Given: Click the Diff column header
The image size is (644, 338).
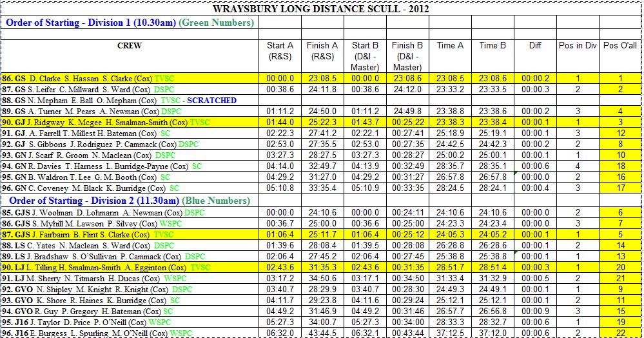Looking at the screenshot, I should (x=535, y=46).
